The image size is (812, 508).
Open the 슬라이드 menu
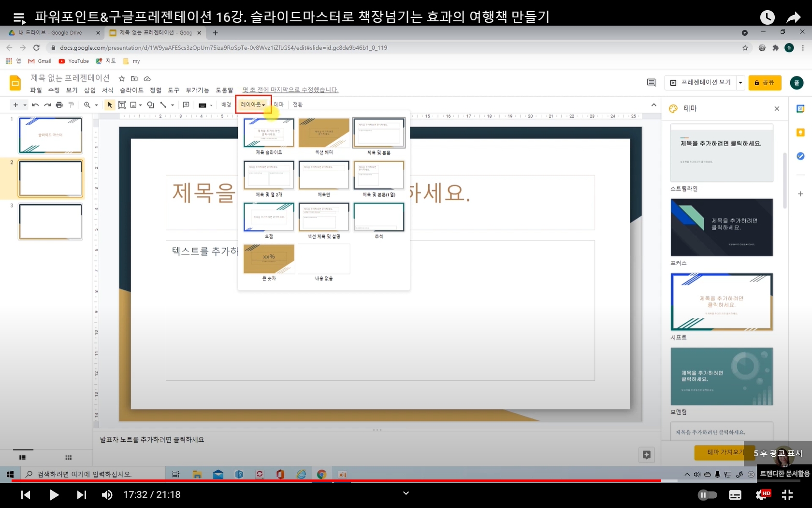point(131,90)
